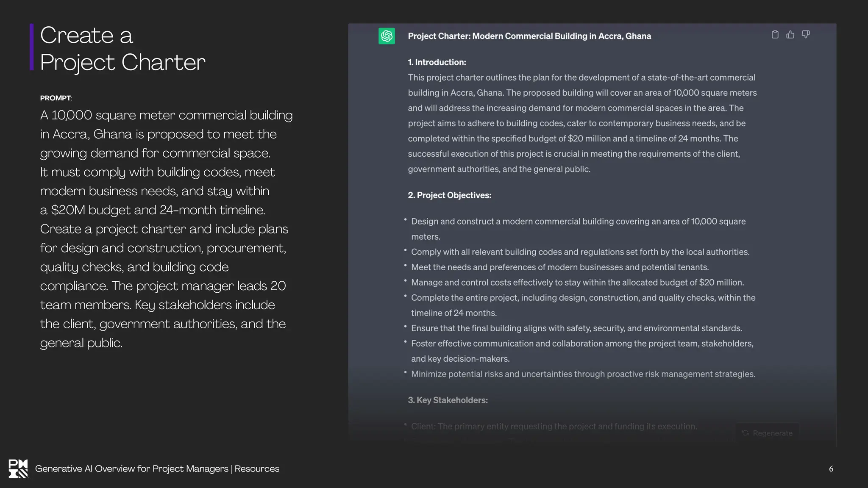Click the green ChatGPT avatar icon
Image resolution: width=868 pixels, height=488 pixels.
click(x=387, y=36)
